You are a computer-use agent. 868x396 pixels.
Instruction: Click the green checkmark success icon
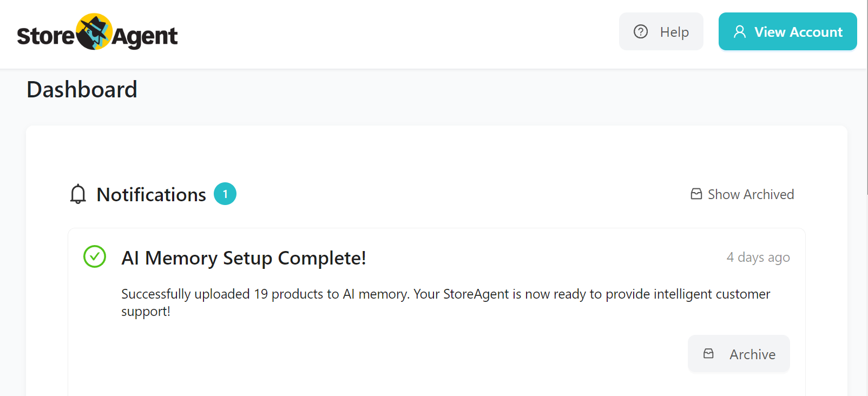(95, 257)
